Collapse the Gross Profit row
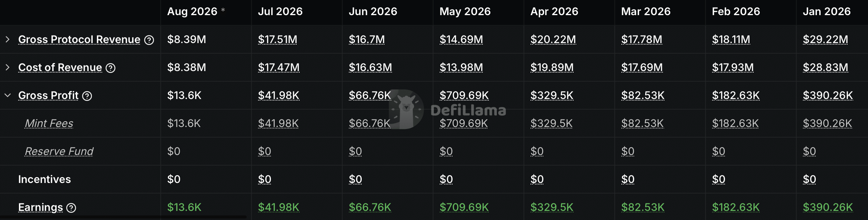868x220 pixels. [8, 95]
